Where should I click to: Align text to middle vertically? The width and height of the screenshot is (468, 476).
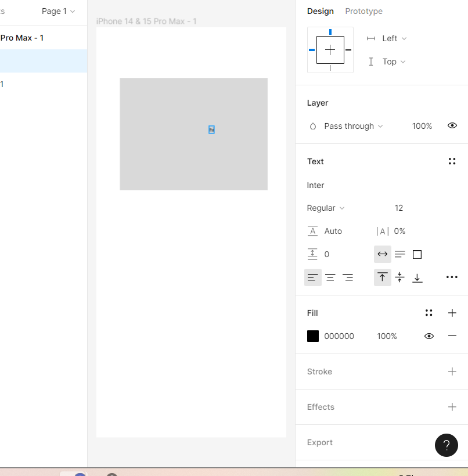399,277
